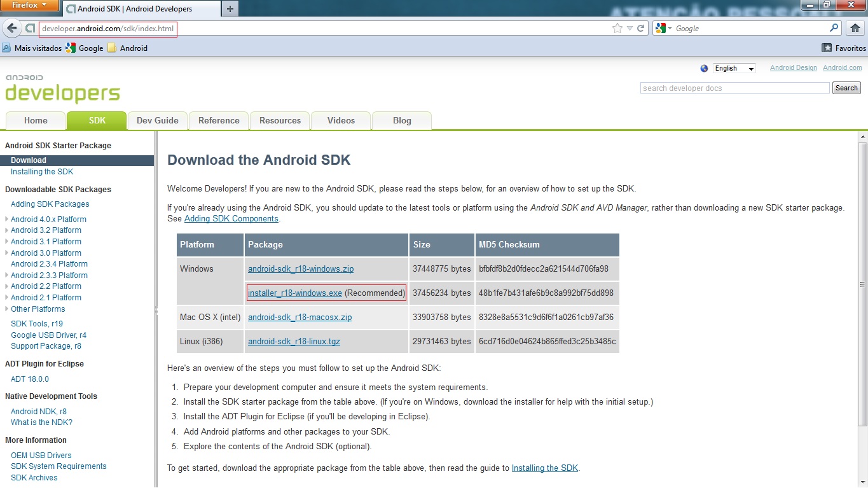Download the installer_r18-windows.exe package
Image resolution: width=868 pixels, height=488 pixels.
(x=294, y=293)
